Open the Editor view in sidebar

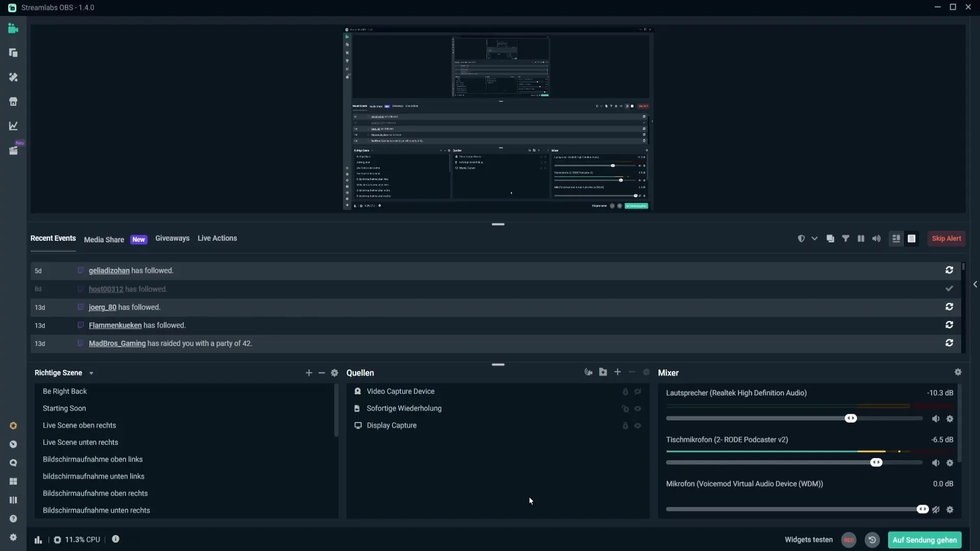[x=13, y=29]
